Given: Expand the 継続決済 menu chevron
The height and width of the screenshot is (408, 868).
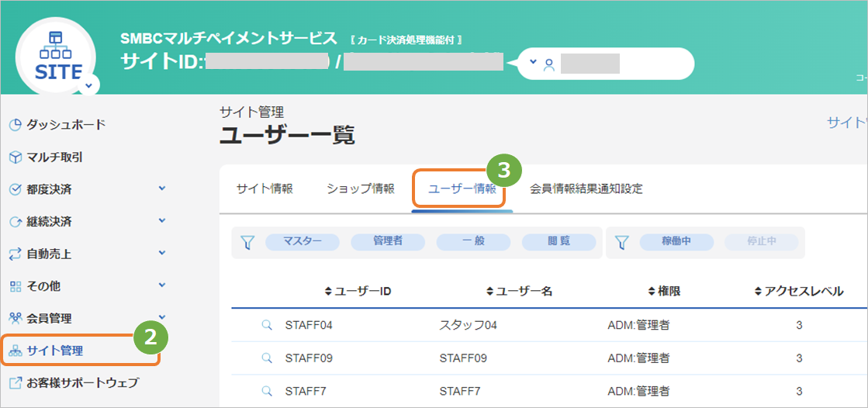Looking at the screenshot, I should coord(162,221).
